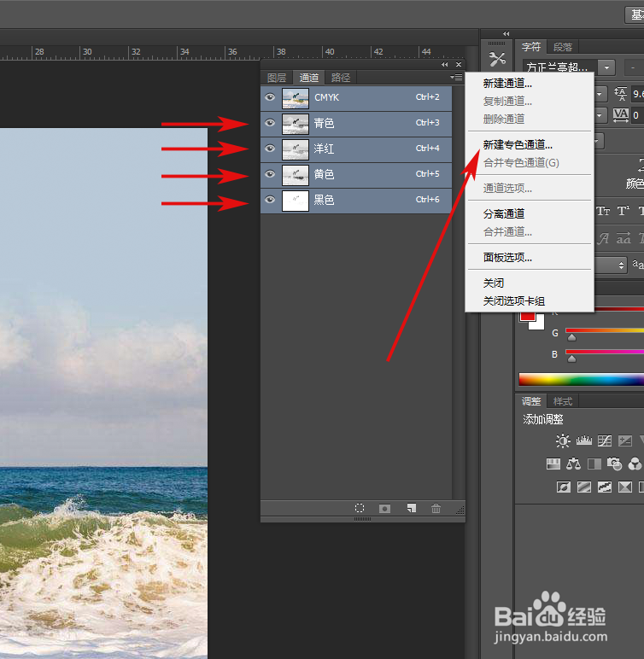The image size is (644, 659).
Task: Select the 调整 tab
Action: [x=531, y=401]
